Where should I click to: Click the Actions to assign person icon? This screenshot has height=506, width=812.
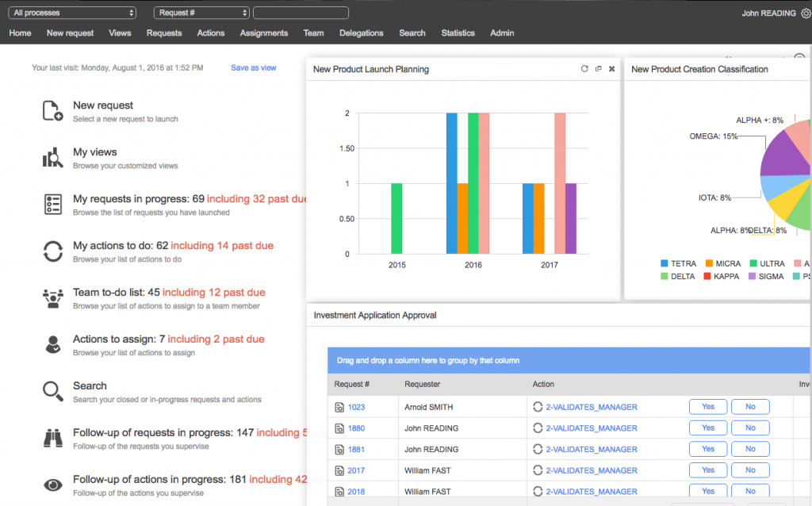point(52,345)
